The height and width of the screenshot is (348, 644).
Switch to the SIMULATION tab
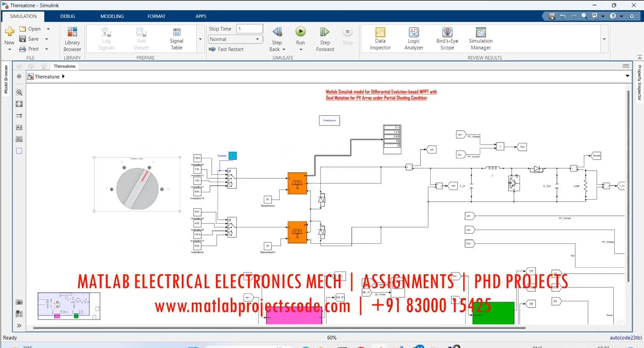[x=23, y=16]
